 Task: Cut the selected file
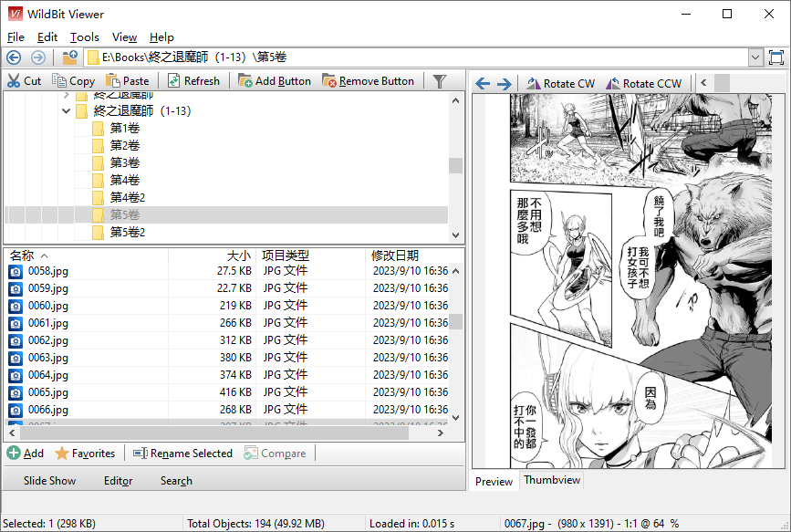tap(25, 81)
